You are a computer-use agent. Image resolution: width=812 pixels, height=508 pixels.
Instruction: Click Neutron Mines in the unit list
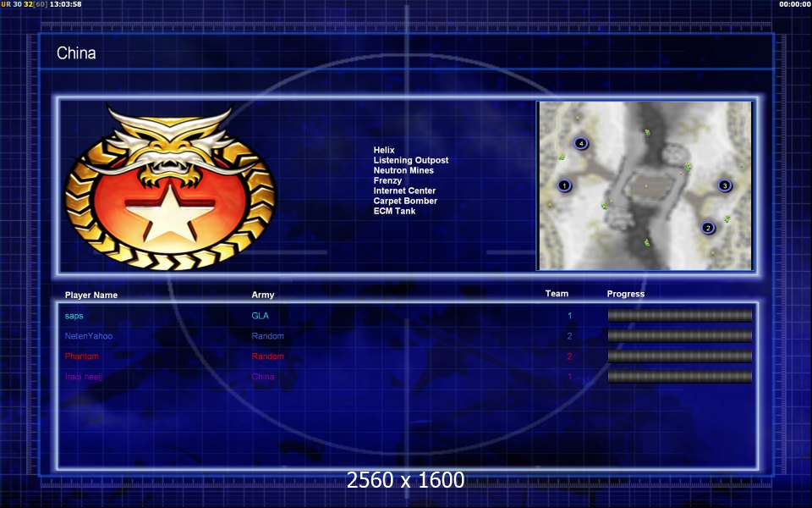coord(403,170)
